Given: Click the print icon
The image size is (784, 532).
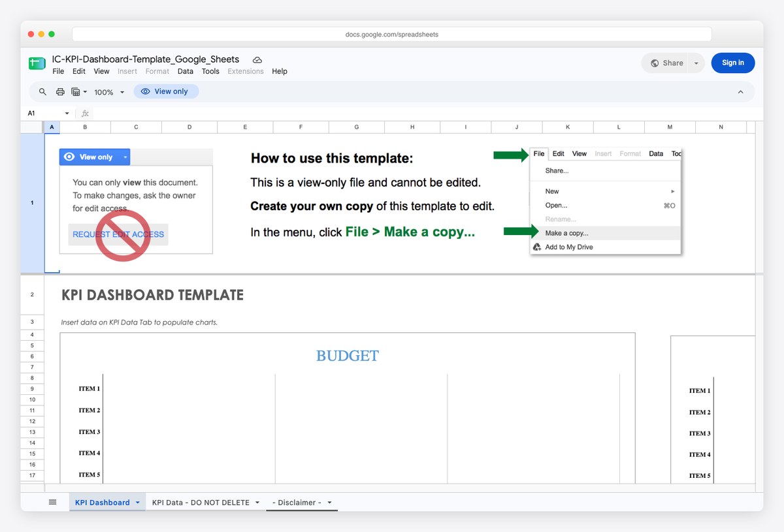Looking at the screenshot, I should [60, 92].
